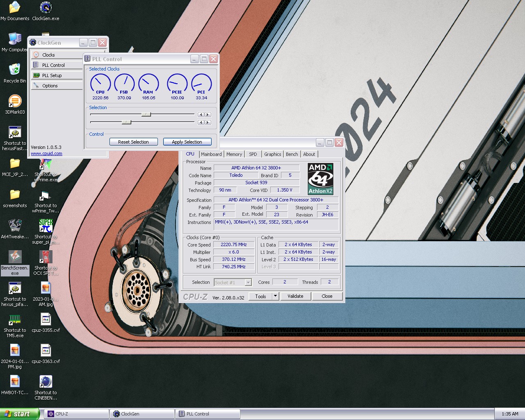Click Core Speed value 2220.75 MHz

[x=234, y=244]
